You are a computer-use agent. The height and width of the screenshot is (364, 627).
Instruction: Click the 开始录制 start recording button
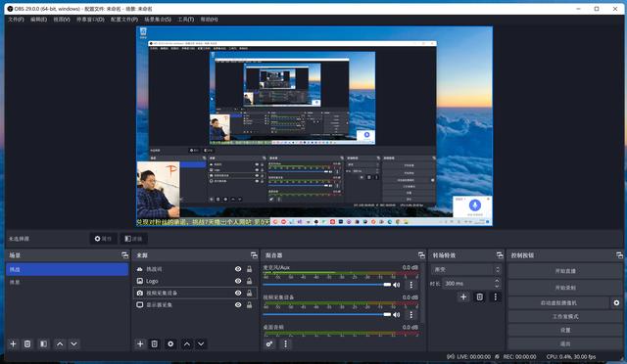click(565, 288)
